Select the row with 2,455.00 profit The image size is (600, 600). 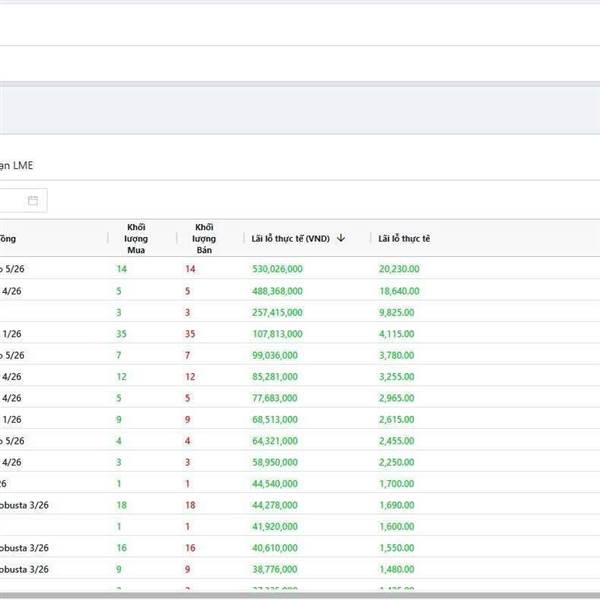[397, 441]
